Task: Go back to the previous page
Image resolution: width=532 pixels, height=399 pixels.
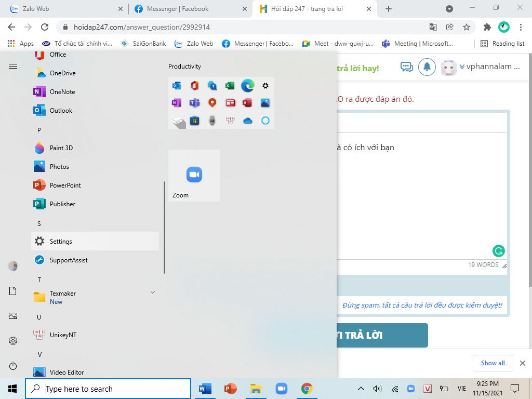Action: pyautogui.click(x=11, y=27)
